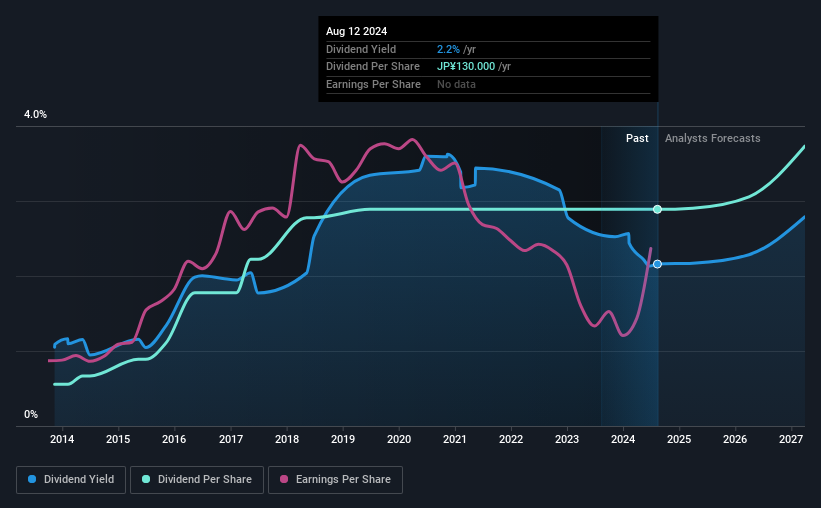
Task: Toggle the Dividend Per Share legend button
Action: coord(197,480)
